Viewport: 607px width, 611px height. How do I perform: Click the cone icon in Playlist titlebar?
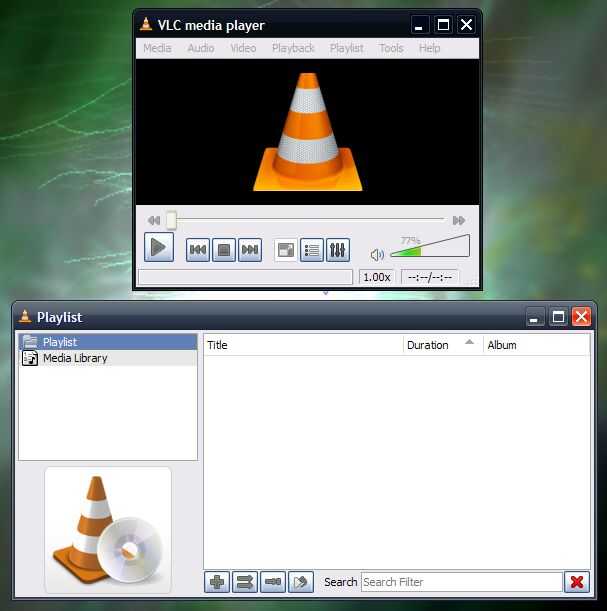pyautogui.click(x=25, y=316)
